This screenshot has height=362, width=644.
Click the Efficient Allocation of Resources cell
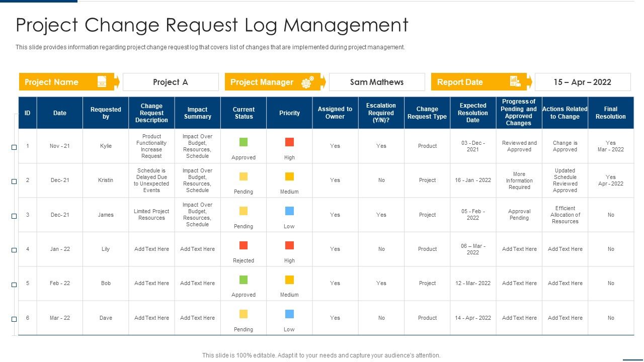pyautogui.click(x=565, y=215)
